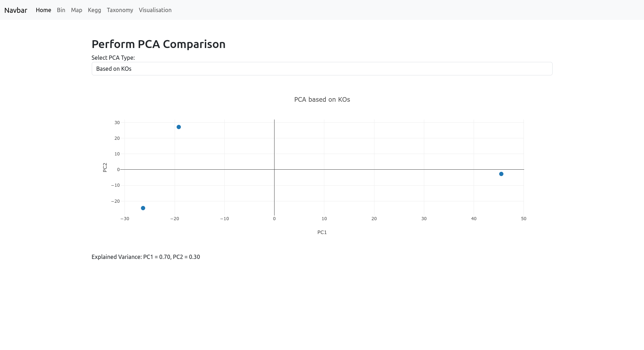
Task: Click the 'Select PCA Type:' label
Action: pyautogui.click(x=113, y=58)
